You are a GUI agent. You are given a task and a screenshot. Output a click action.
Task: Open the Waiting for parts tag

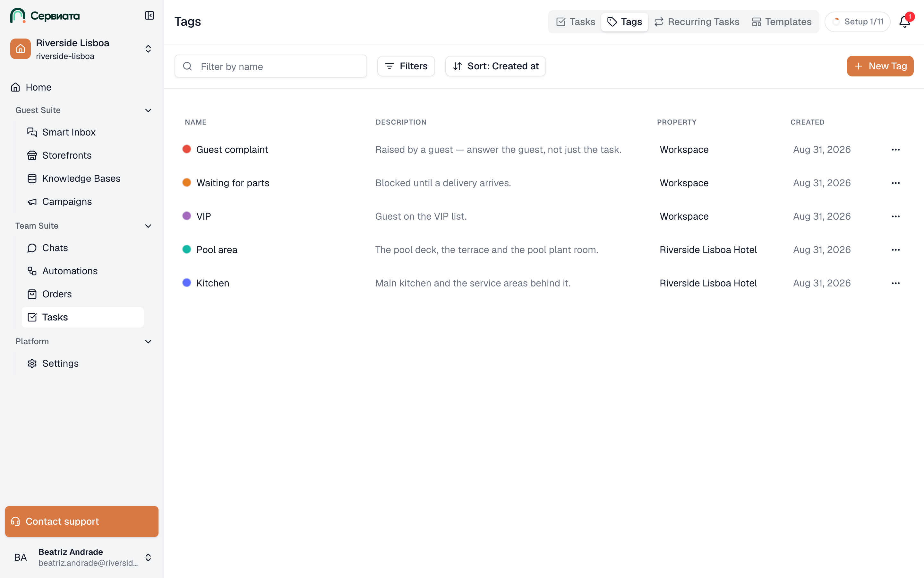coord(233,183)
